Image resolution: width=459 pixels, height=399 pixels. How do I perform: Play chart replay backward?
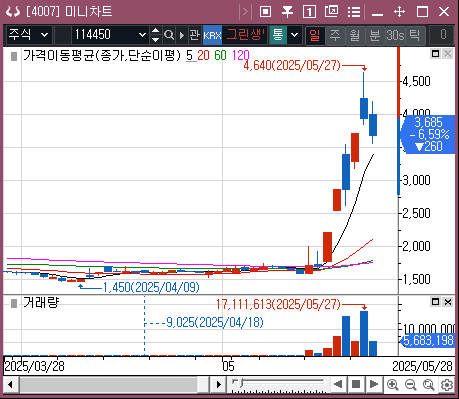coord(338,385)
